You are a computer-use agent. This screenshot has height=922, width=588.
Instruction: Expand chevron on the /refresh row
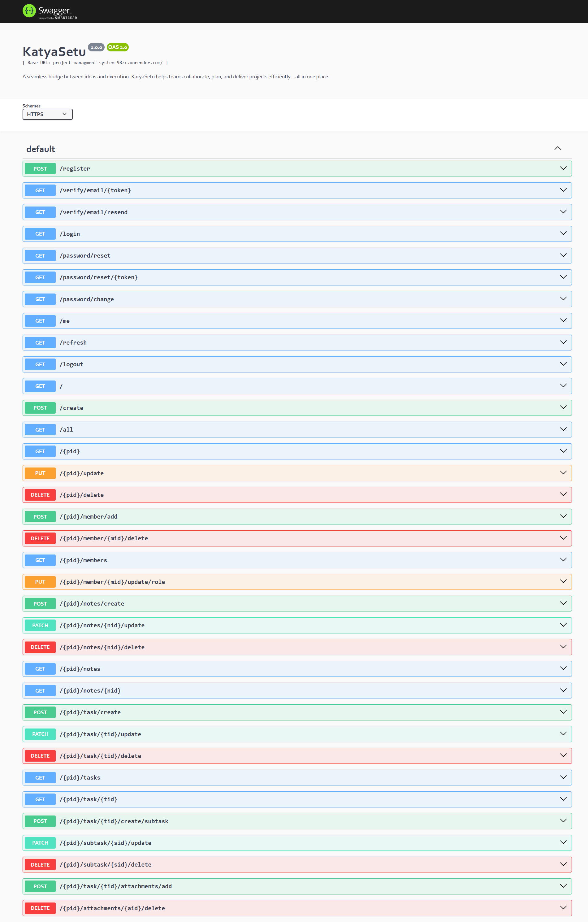click(x=563, y=342)
